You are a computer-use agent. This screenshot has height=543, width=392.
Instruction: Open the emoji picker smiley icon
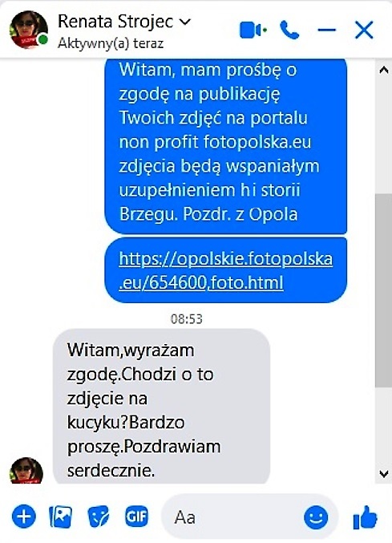316,517
